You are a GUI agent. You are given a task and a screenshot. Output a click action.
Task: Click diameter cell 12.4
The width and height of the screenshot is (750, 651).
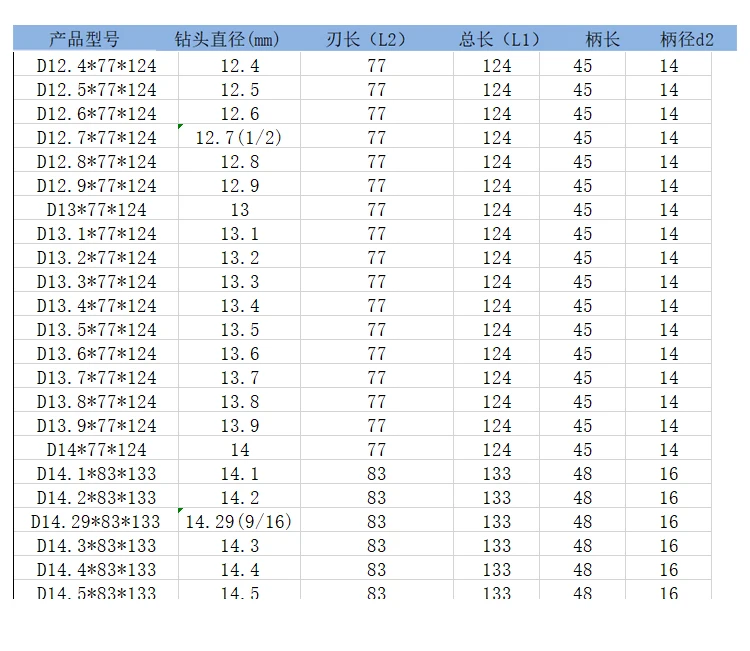click(239, 66)
